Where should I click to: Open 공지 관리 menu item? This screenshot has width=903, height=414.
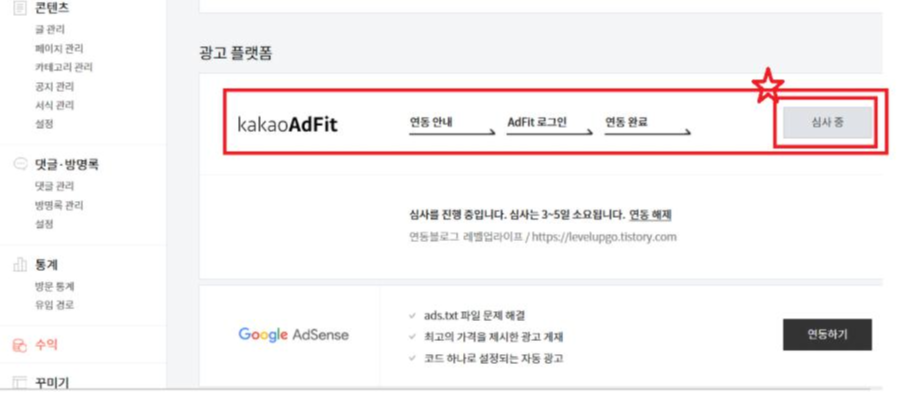(x=54, y=86)
